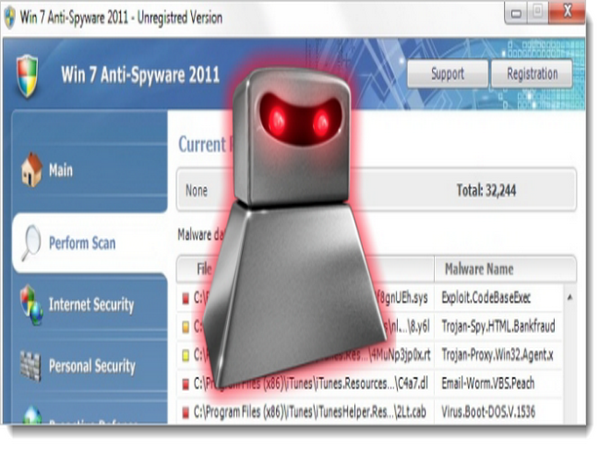The width and height of the screenshot is (600, 450).
Task: Click the Personal Security sidebar icon
Action: (31, 366)
